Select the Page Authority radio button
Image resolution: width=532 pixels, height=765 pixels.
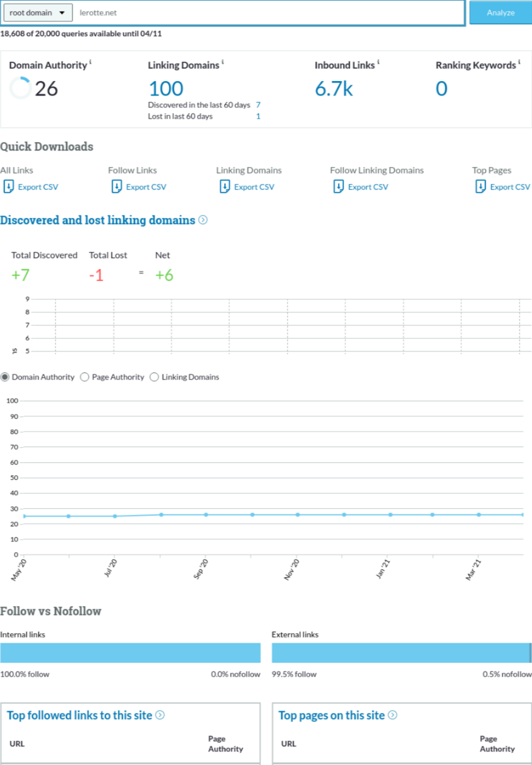click(x=85, y=377)
